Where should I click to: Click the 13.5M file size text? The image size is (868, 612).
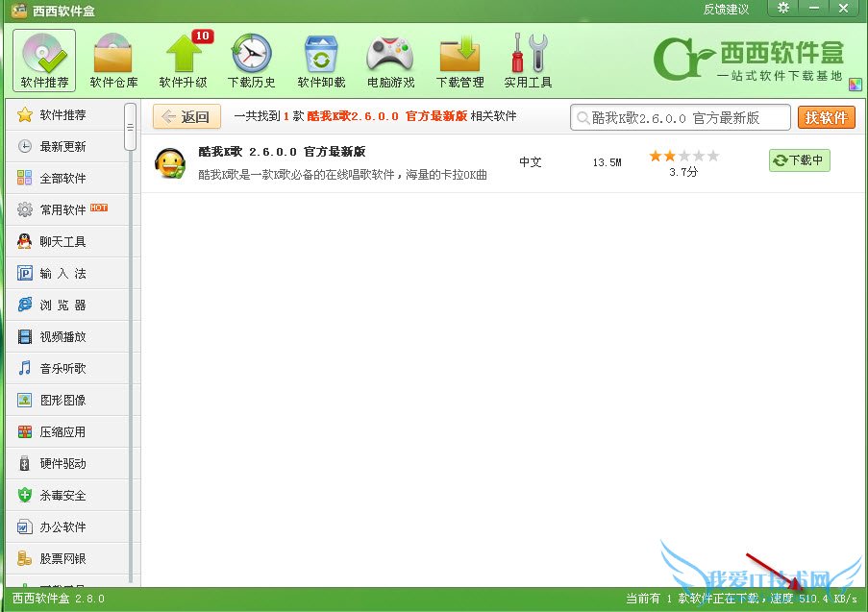[x=607, y=162]
